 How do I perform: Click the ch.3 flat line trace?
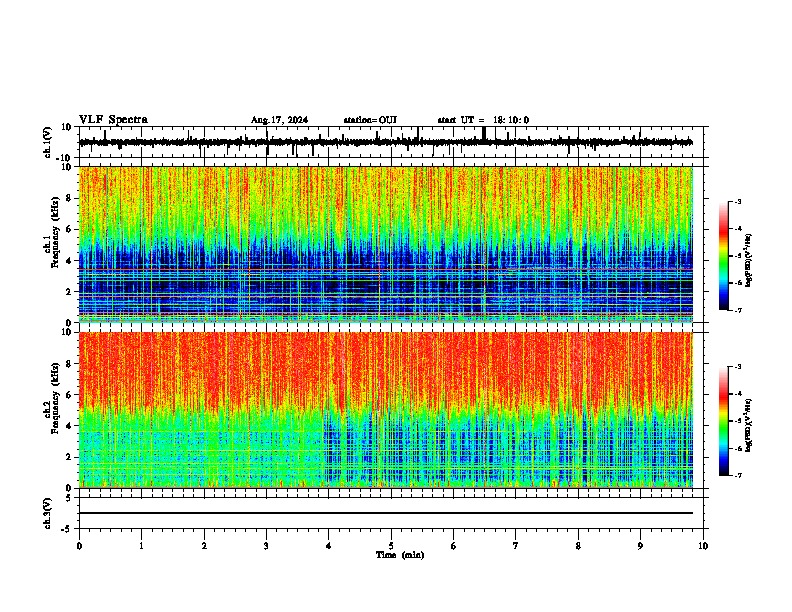click(x=386, y=513)
